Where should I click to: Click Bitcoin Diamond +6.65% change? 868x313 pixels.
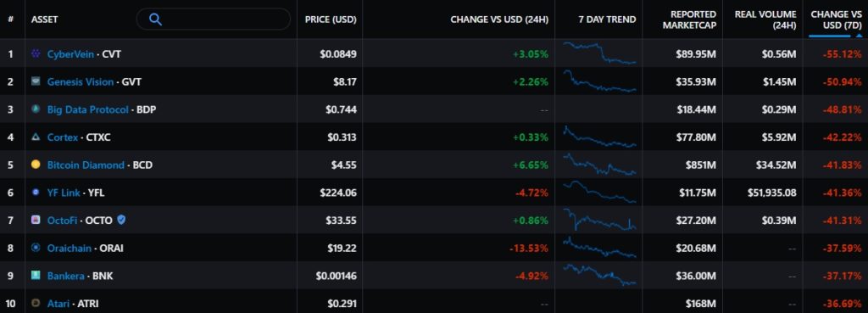[531, 165]
